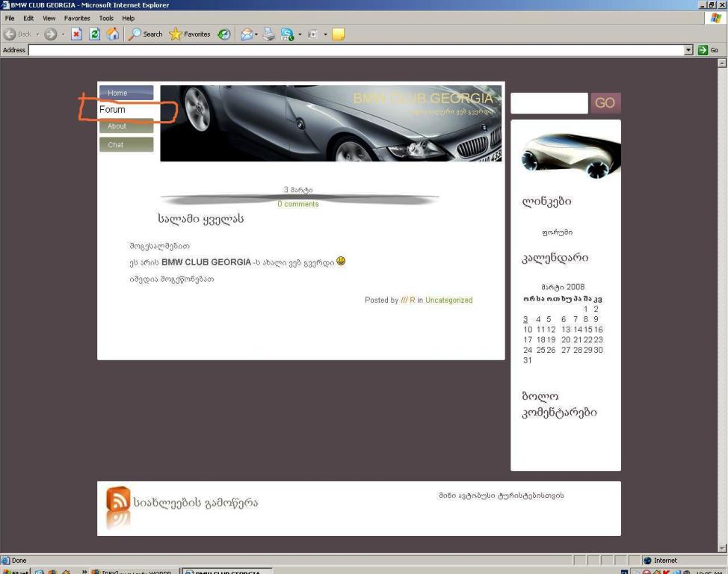The height and width of the screenshot is (574, 728).
Task: Open the სიახლეების გამოწერა subscribe link
Action: click(196, 502)
